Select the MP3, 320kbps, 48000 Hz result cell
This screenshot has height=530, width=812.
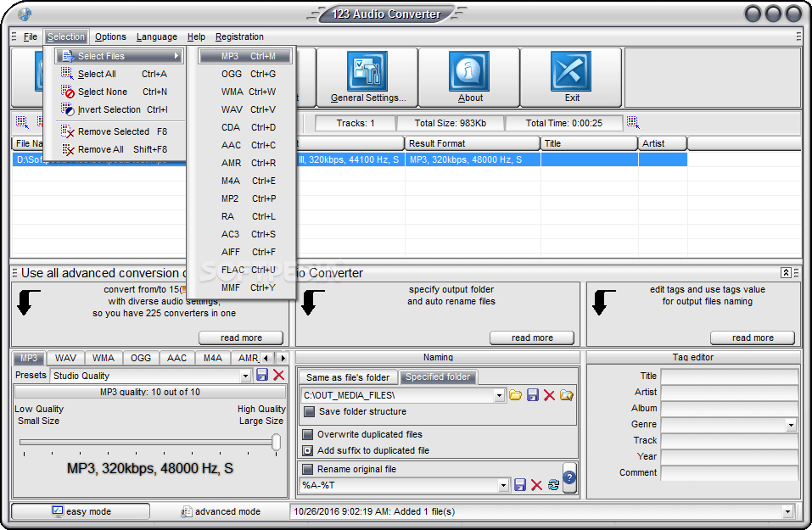(x=473, y=159)
